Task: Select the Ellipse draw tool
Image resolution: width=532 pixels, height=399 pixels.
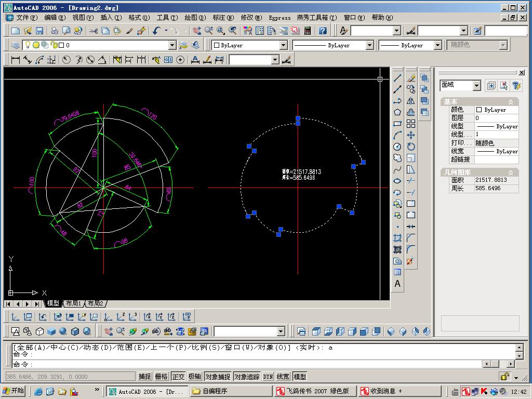Action: click(x=397, y=181)
